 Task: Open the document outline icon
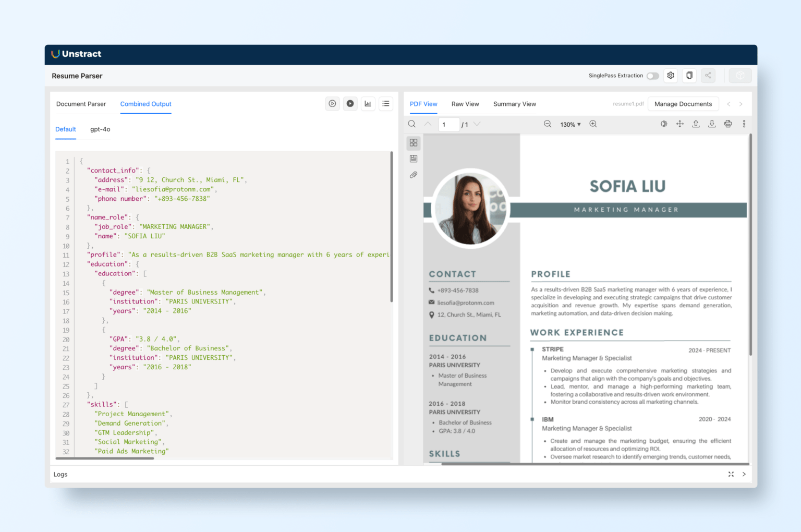(414, 159)
